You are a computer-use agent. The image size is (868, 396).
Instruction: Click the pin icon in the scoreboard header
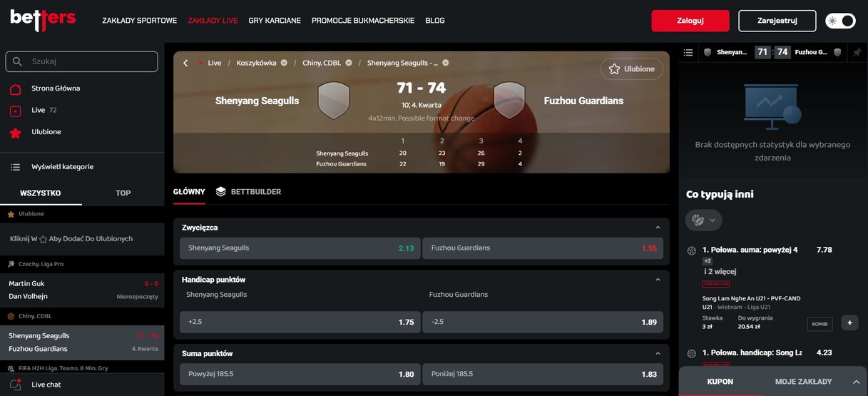pyautogui.click(x=857, y=52)
